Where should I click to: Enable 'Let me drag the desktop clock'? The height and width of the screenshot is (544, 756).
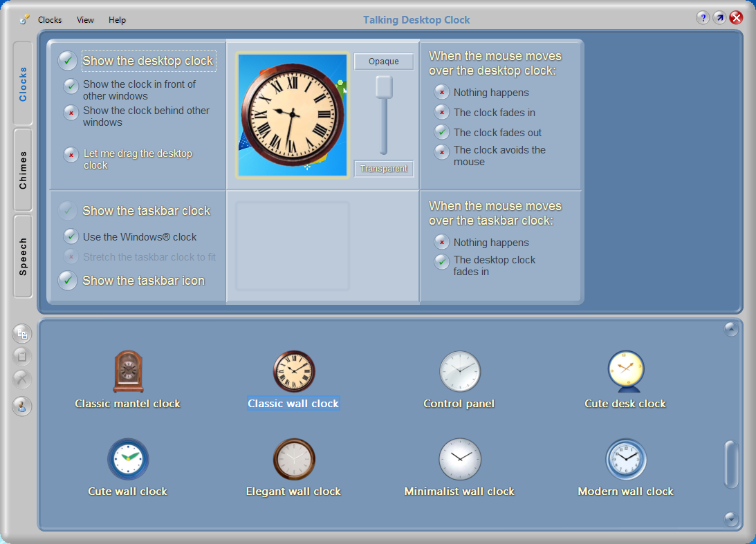[x=71, y=156]
